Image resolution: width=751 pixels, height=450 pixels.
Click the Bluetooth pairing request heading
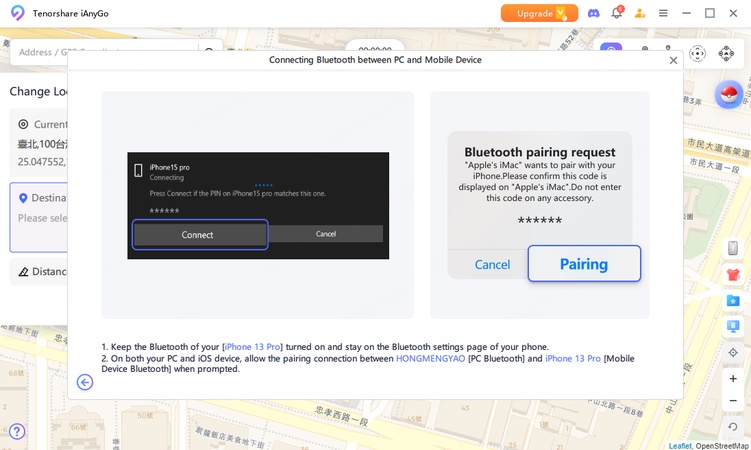point(540,152)
